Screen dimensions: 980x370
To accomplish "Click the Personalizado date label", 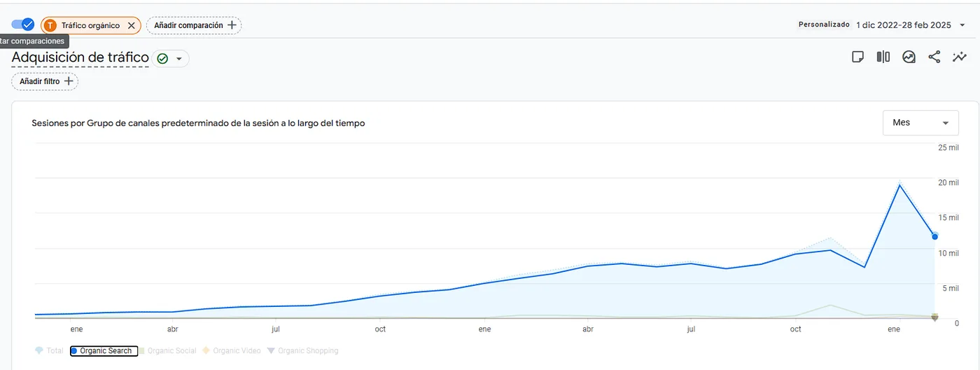I will tap(824, 25).
